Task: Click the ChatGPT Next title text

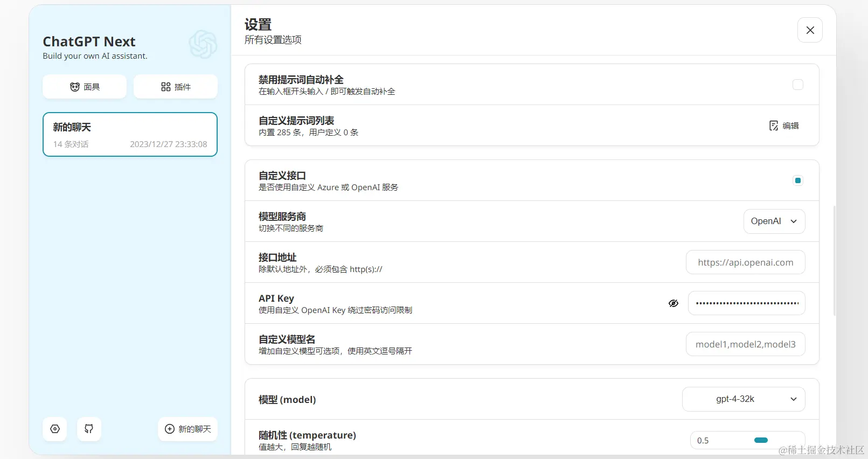Action: [x=89, y=41]
